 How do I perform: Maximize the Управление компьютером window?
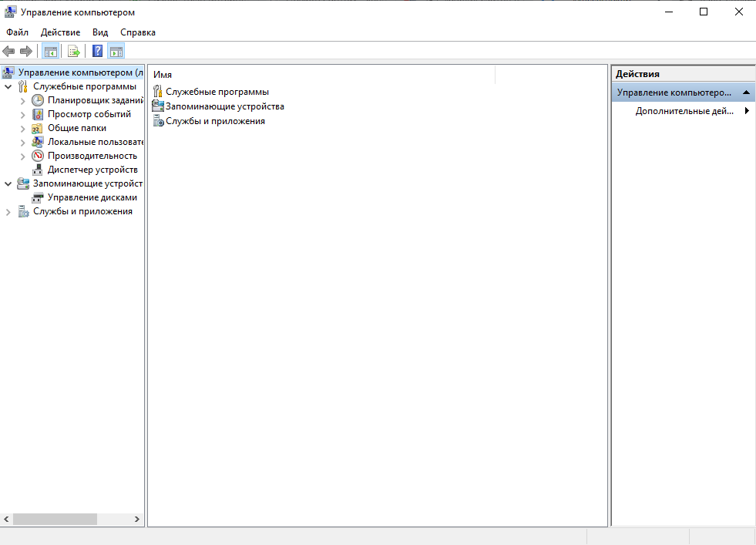(x=704, y=12)
